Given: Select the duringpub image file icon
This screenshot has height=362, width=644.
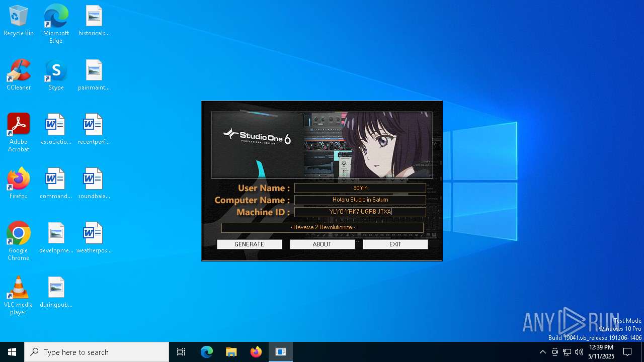Looking at the screenshot, I should 56,293.
